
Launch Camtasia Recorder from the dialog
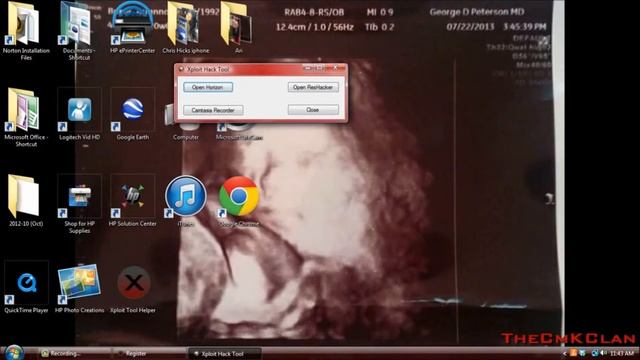[213, 110]
